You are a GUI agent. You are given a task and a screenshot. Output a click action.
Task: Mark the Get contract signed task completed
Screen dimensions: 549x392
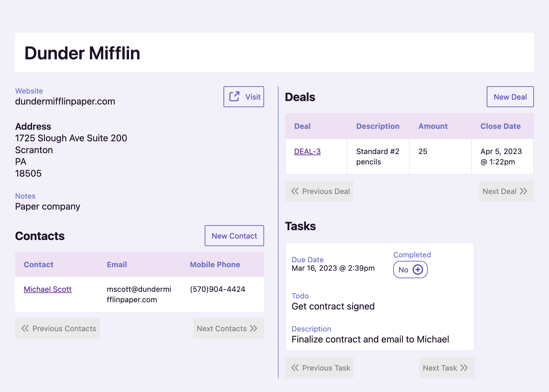pyautogui.click(x=410, y=270)
